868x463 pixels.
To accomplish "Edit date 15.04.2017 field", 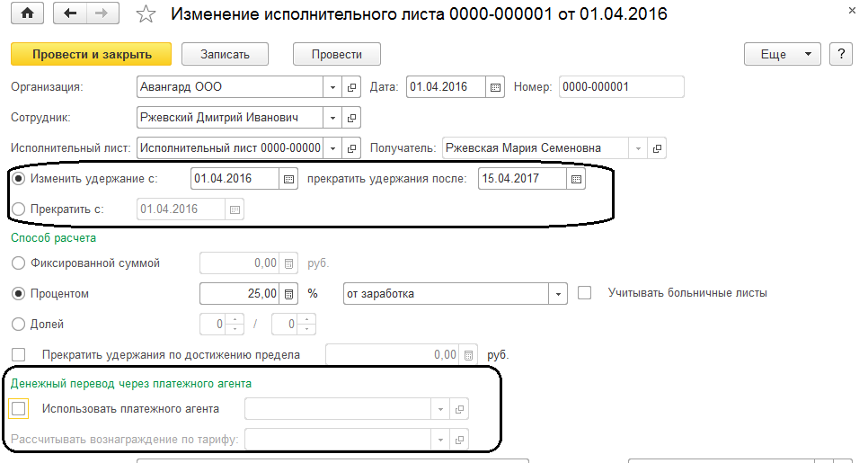I will 523,178.
